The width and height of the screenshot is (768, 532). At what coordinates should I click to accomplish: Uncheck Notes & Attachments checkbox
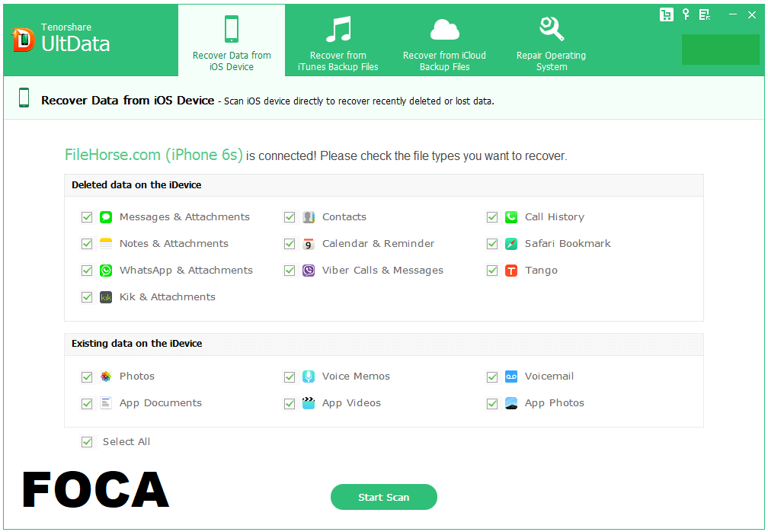87,243
